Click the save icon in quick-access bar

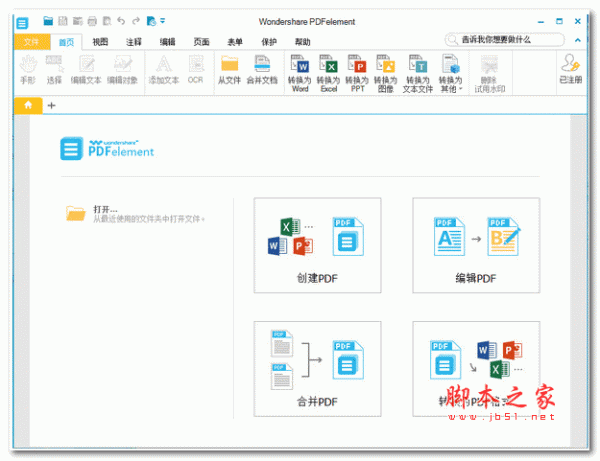(63, 21)
